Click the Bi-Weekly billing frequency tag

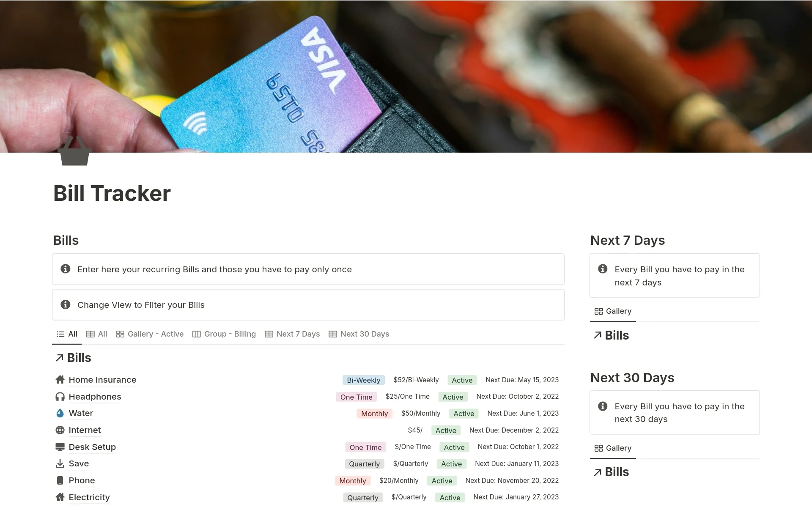click(x=362, y=380)
